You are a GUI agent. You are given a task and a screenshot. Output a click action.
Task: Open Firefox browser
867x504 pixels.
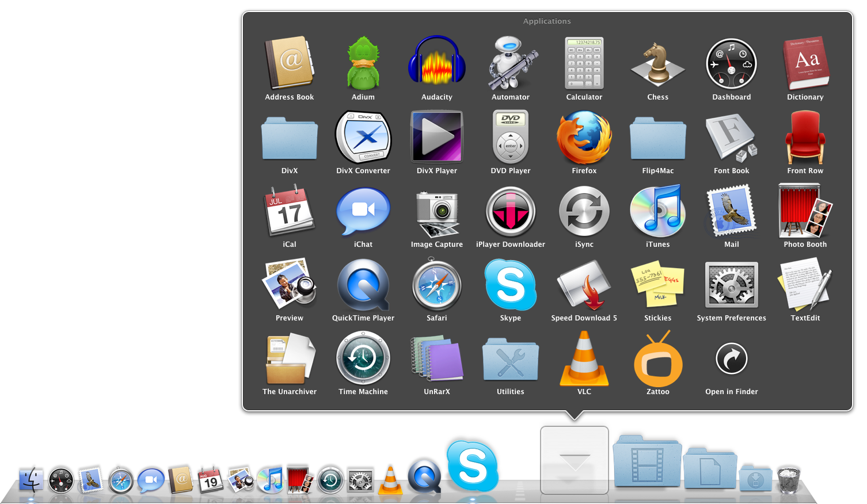point(584,137)
